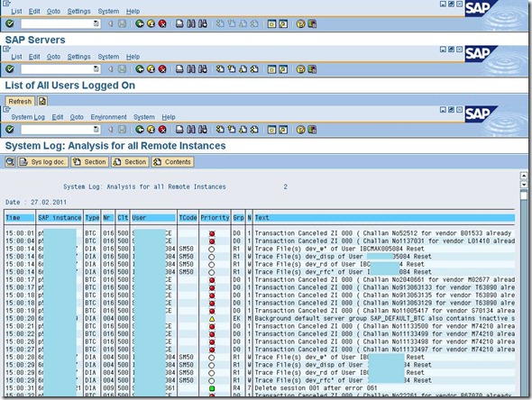532x400 pixels.
Task: Click Priority column header
Action: [215, 218]
